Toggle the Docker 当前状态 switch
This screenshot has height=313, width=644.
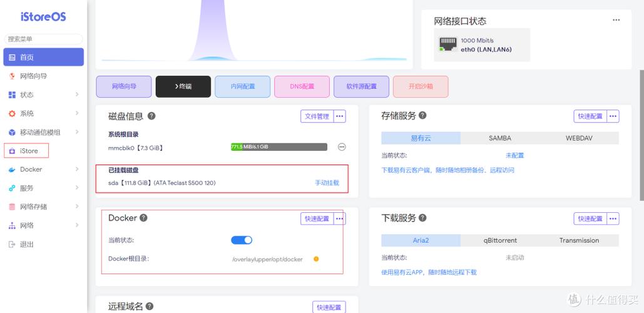[x=242, y=240]
